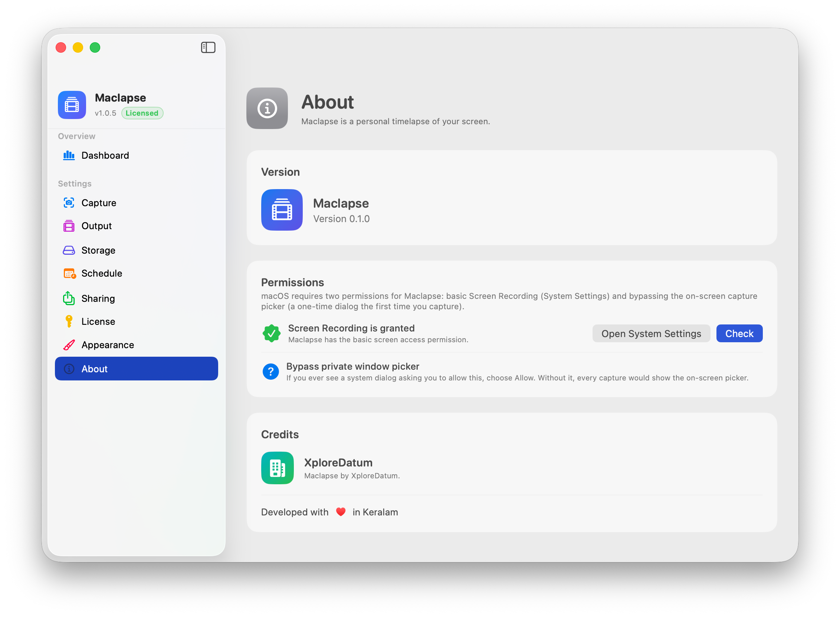Click the blue question mark bypass icon

point(270,372)
